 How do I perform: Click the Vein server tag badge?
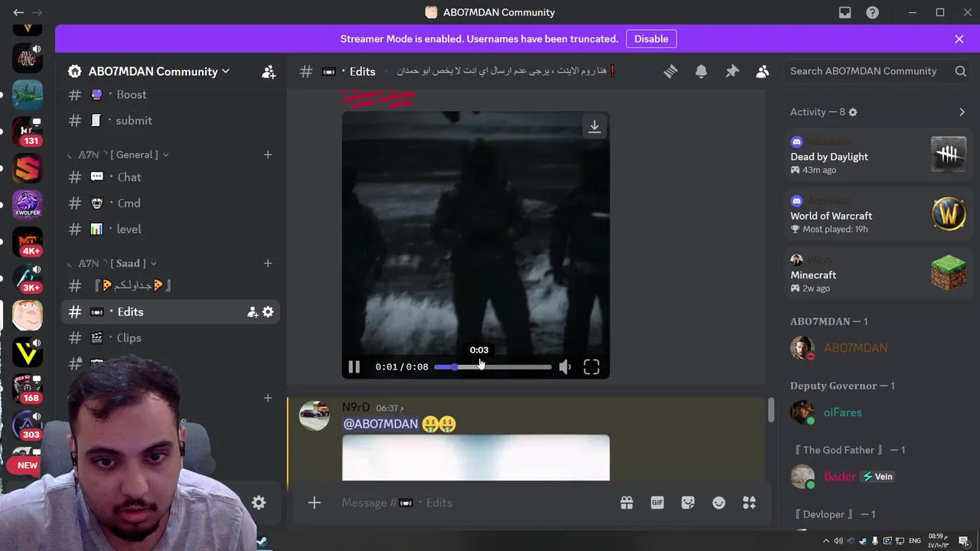(877, 476)
